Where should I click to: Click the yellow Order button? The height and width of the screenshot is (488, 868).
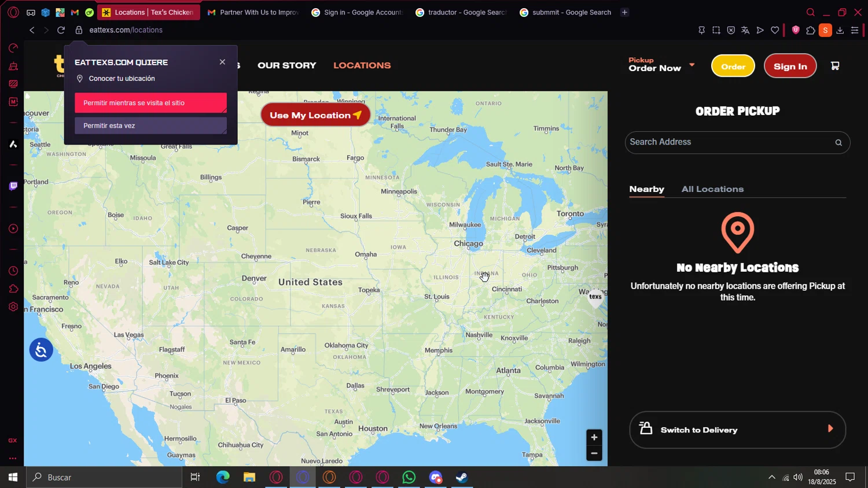[x=733, y=66]
